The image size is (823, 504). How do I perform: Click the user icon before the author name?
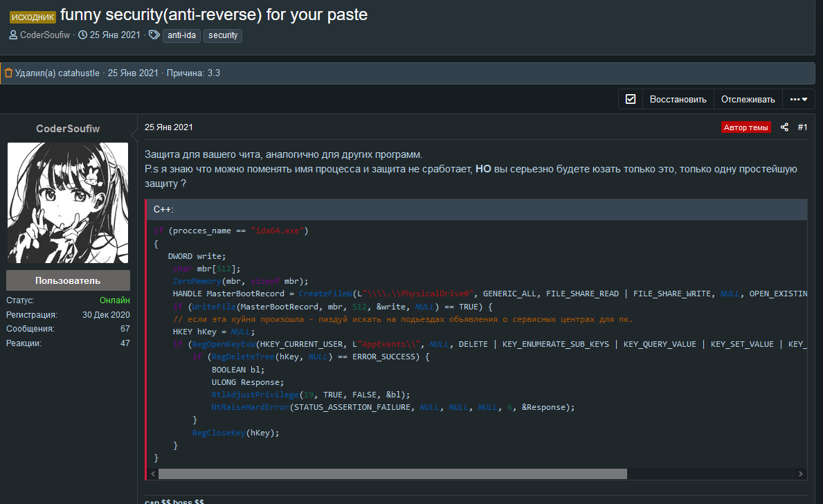point(13,35)
